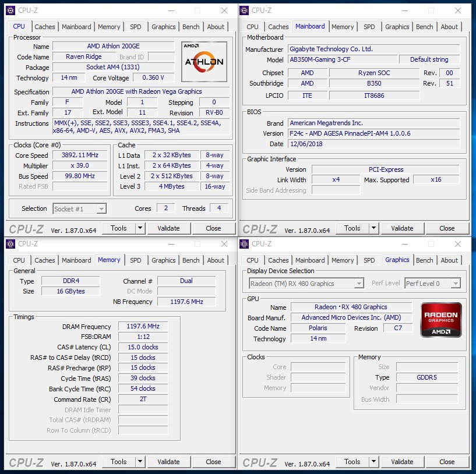This screenshot has height=474, width=476.
Task: Click the DRAM Frequency value 1197.6 MHz
Action: click(x=143, y=326)
